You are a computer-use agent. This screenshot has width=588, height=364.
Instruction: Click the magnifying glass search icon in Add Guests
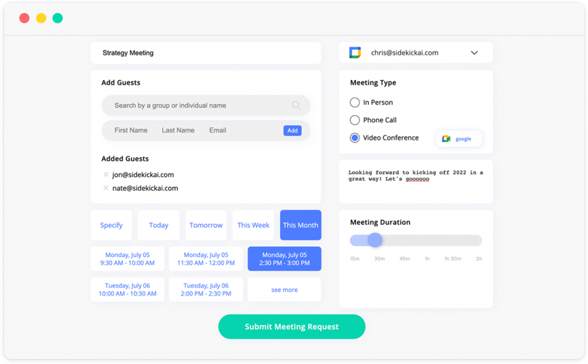296,105
